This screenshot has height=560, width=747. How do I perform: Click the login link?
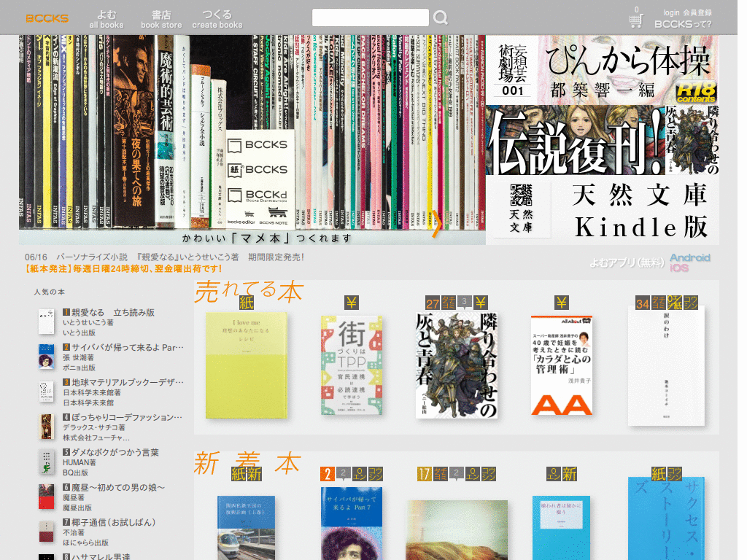pyautogui.click(x=671, y=12)
